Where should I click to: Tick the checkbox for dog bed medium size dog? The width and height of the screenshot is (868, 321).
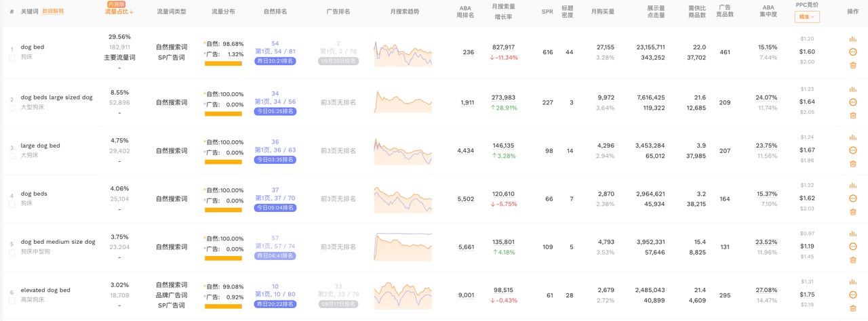[x=12, y=253]
